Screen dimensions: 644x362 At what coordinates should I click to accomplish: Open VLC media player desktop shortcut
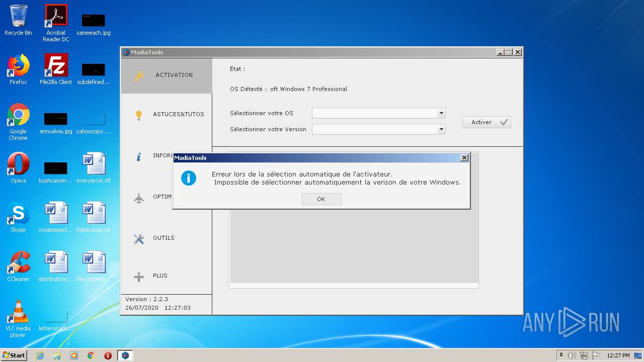coord(18,319)
